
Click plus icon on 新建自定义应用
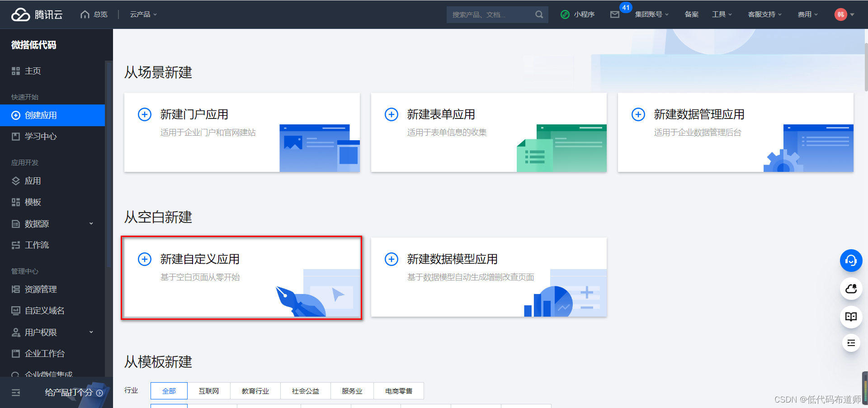[145, 259]
